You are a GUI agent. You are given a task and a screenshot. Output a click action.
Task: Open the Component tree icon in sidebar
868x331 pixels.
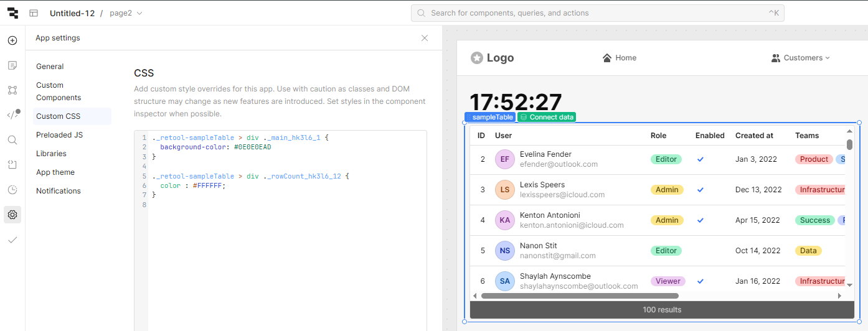point(12,90)
